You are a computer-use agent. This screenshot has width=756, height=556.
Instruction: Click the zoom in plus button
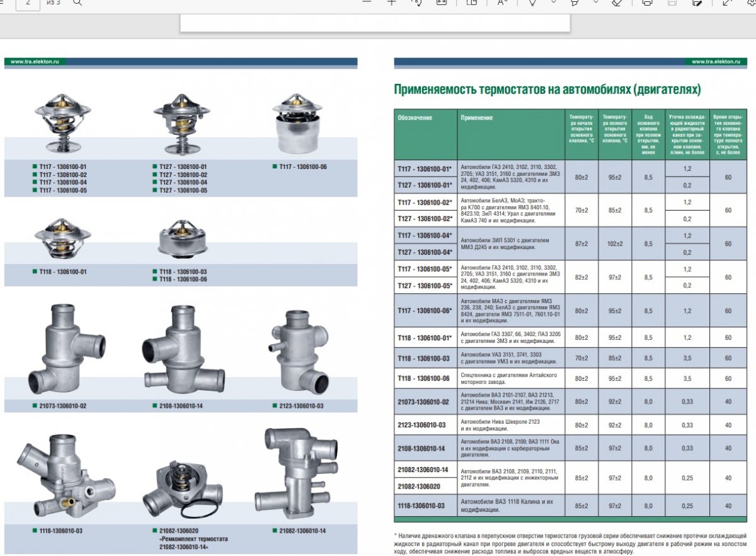click(x=392, y=3)
